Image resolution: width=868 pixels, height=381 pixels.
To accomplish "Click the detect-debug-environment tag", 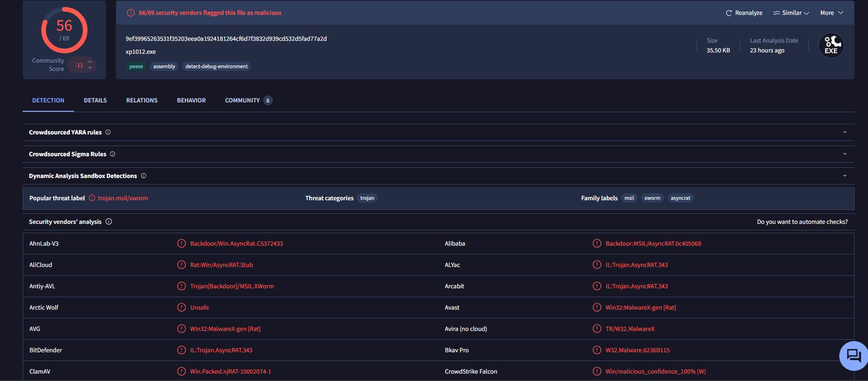I will coord(216,66).
